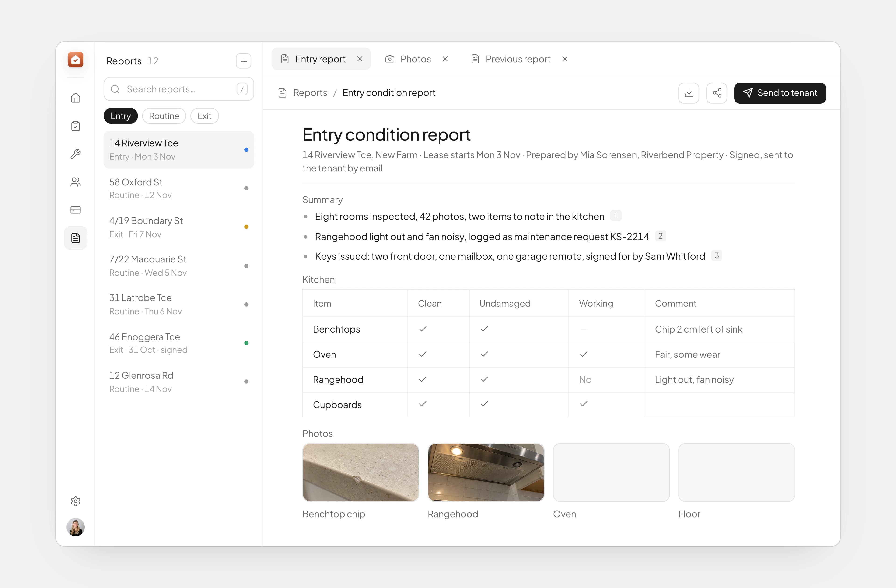Click footnote reference 3 in summary
Screen dimensions: 896x588
click(x=716, y=255)
